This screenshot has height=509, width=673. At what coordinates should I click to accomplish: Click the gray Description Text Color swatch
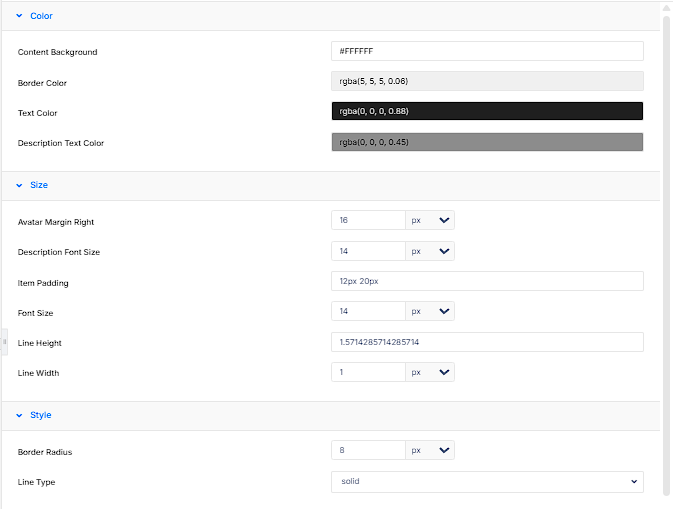[487, 142]
